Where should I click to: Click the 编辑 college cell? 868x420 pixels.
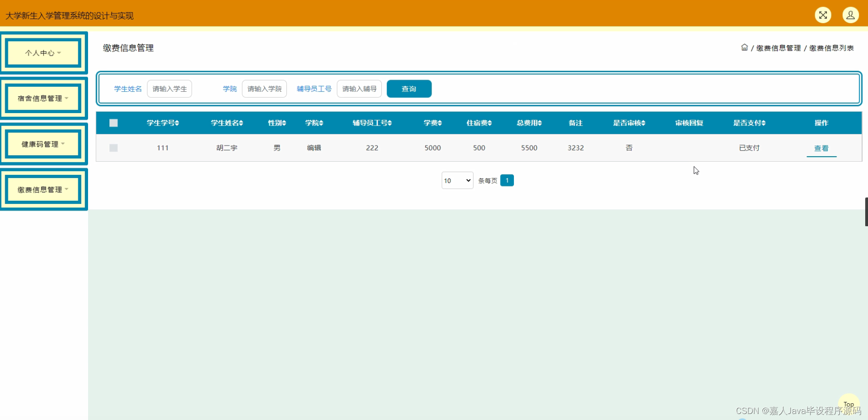(314, 148)
